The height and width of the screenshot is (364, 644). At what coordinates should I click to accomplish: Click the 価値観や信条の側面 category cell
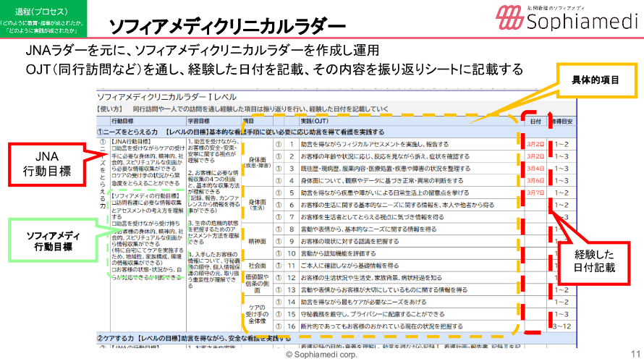(257, 284)
